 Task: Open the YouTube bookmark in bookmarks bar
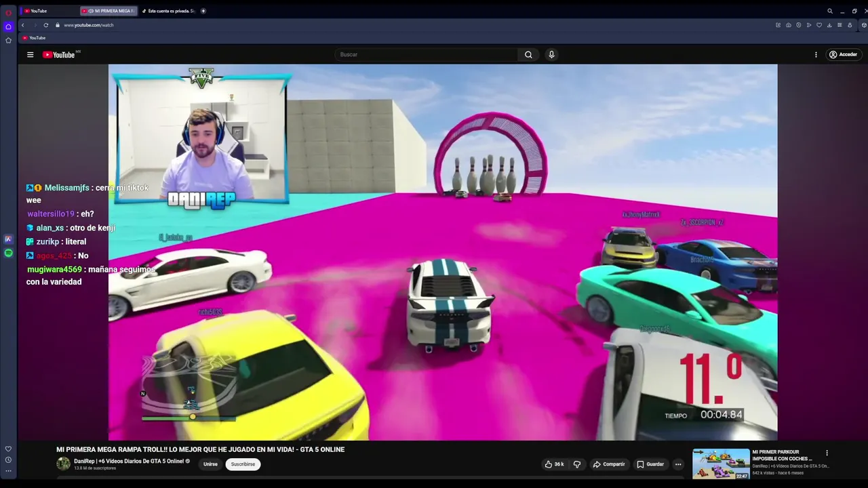pyautogui.click(x=34, y=38)
